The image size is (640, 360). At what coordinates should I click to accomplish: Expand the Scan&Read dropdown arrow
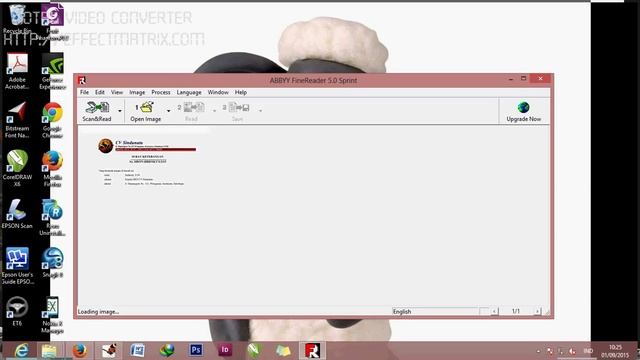[x=120, y=111]
